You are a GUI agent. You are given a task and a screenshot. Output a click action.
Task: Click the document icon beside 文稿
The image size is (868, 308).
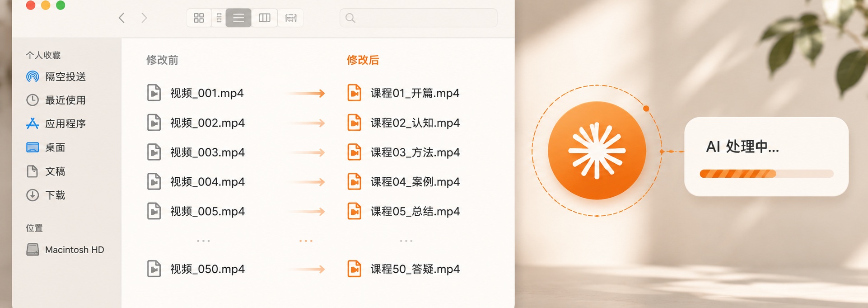[33, 171]
